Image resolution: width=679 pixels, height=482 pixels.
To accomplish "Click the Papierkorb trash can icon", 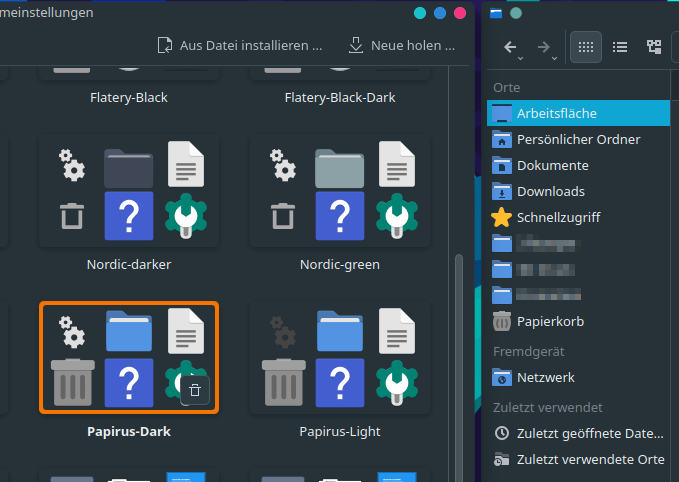I will [502, 321].
